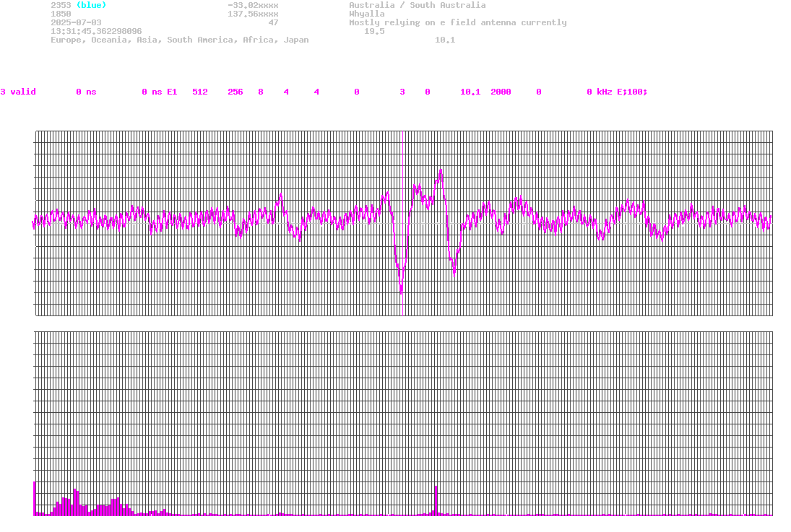
Task: Click the highest positive peak of the waveform
Action: point(441,172)
